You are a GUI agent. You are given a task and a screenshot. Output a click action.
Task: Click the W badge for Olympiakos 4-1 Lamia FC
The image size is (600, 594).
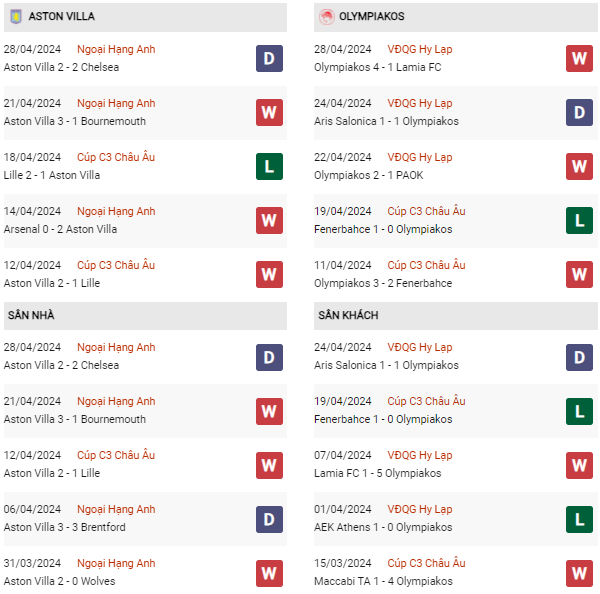[x=579, y=58]
